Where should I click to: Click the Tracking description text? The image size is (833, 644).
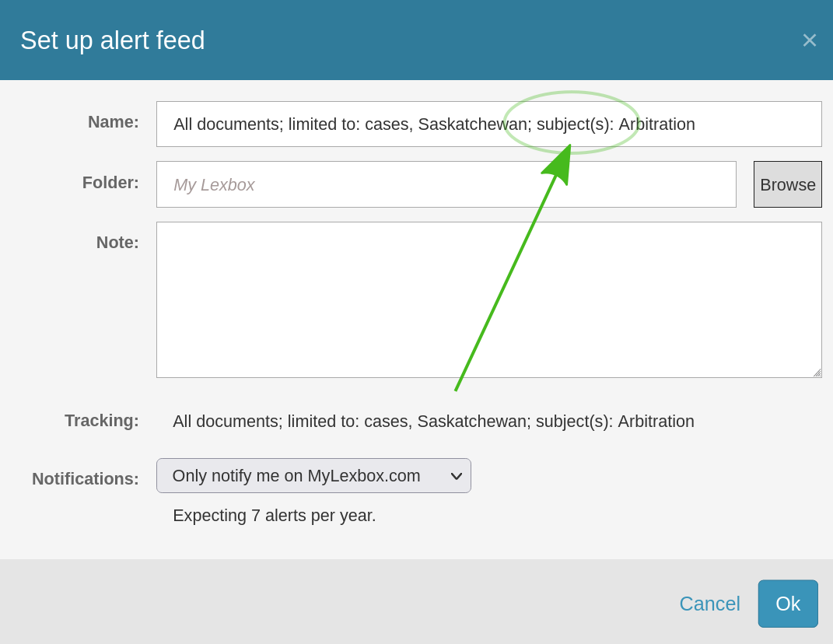pyautogui.click(x=433, y=422)
